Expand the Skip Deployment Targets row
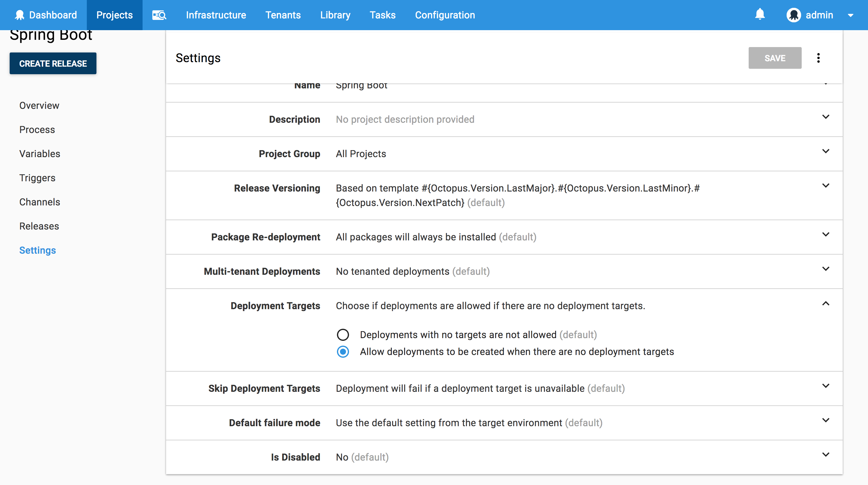 tap(826, 385)
